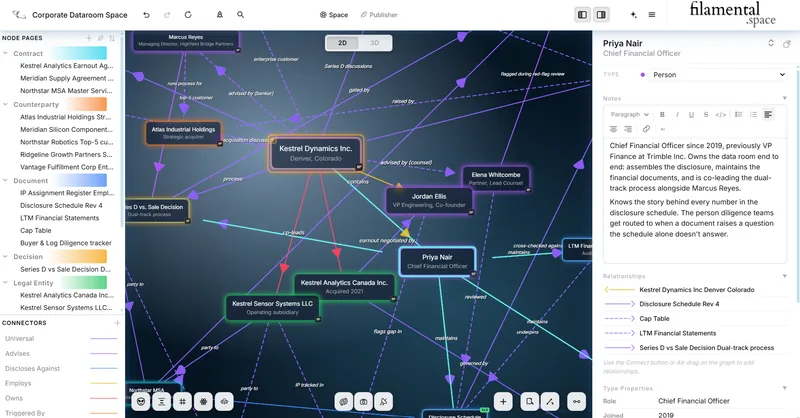The height and width of the screenshot is (418, 800).
Task: Click the connect nodes line icon
Action: point(550,402)
